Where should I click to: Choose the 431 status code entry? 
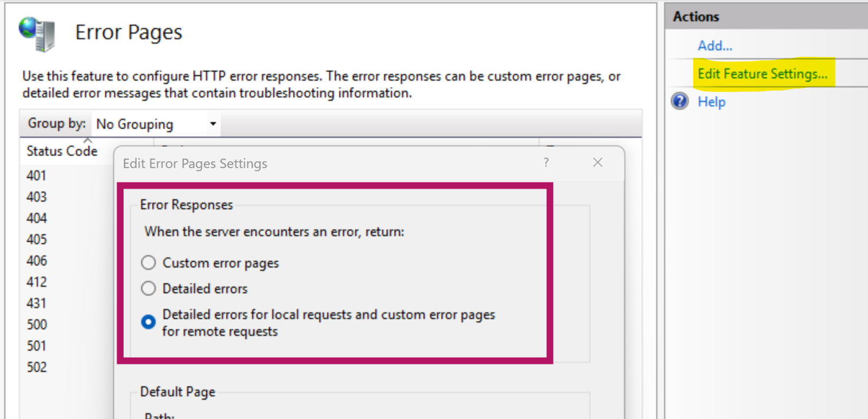[36, 303]
